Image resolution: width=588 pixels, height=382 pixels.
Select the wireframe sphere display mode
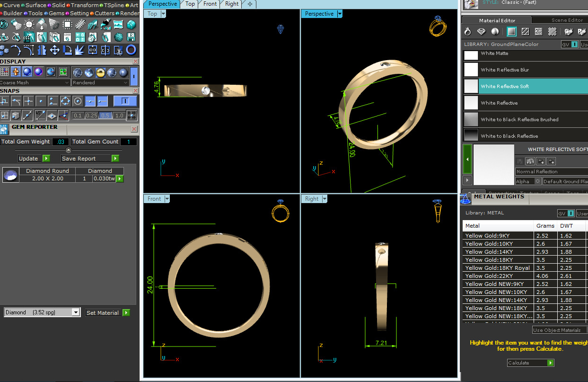point(78,72)
